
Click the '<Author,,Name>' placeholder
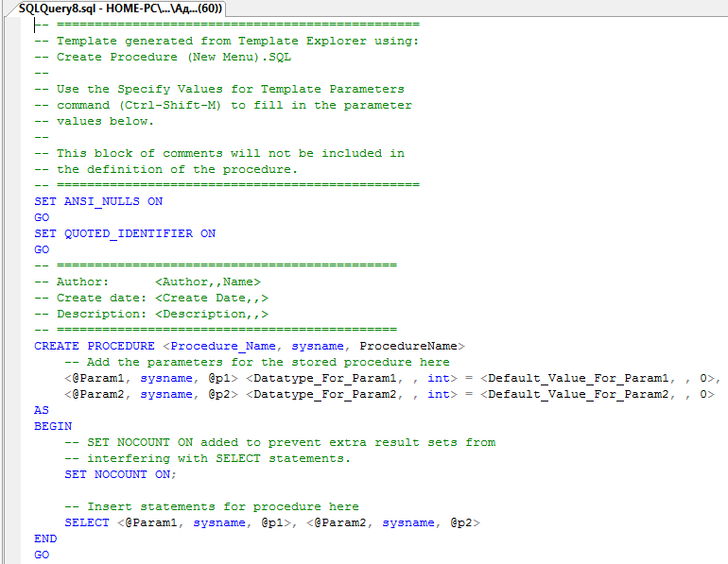[x=208, y=282]
